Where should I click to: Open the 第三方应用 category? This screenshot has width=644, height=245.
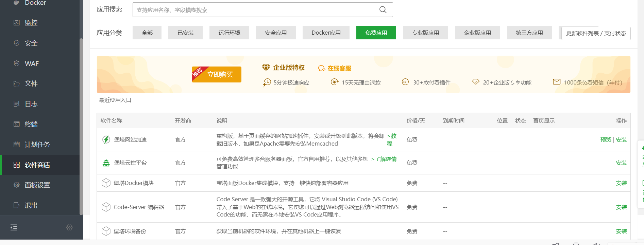tap(529, 33)
